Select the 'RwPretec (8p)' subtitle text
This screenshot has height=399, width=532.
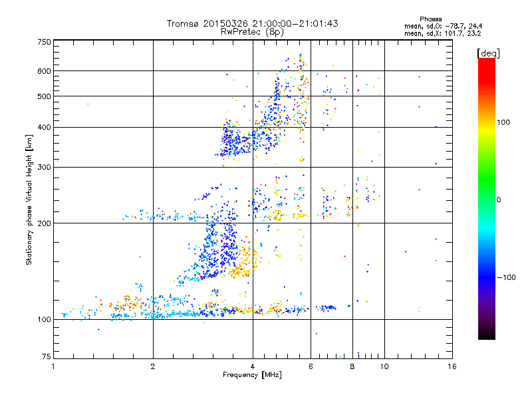(x=252, y=32)
